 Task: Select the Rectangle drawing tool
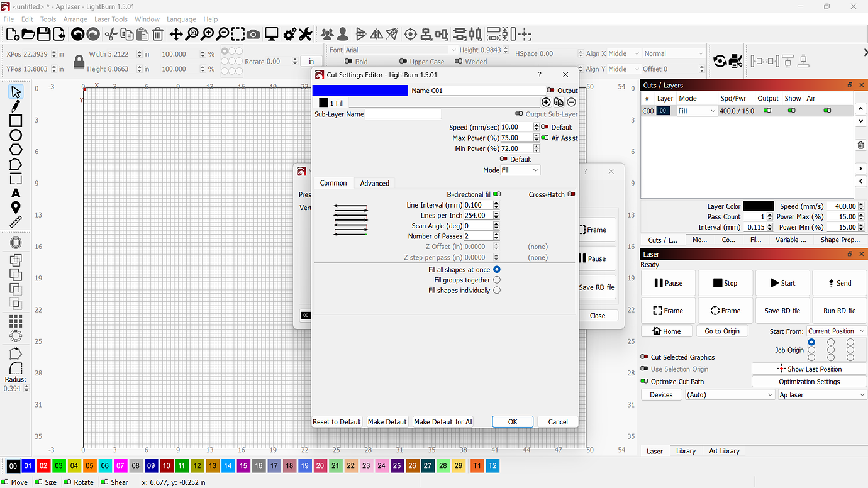point(16,120)
